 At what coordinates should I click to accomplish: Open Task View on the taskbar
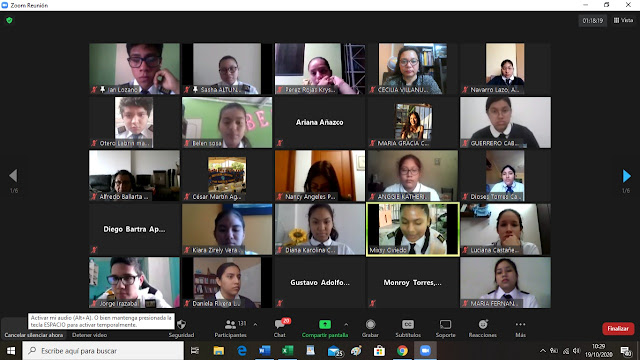tap(195, 351)
